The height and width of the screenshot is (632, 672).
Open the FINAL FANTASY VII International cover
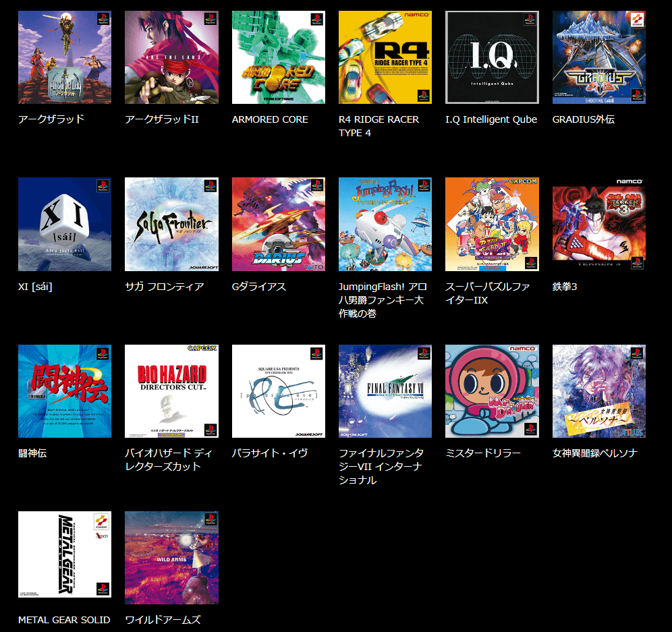pyautogui.click(x=385, y=391)
